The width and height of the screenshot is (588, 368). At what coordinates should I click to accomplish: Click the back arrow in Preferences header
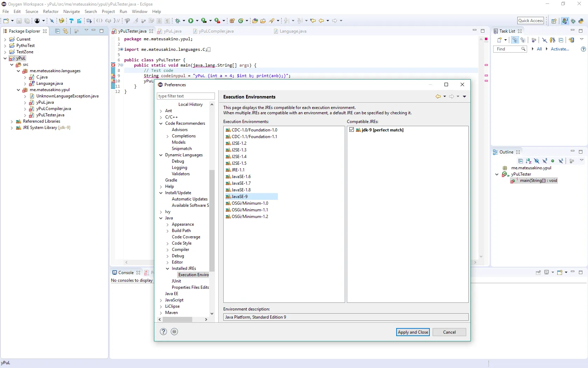(438, 96)
